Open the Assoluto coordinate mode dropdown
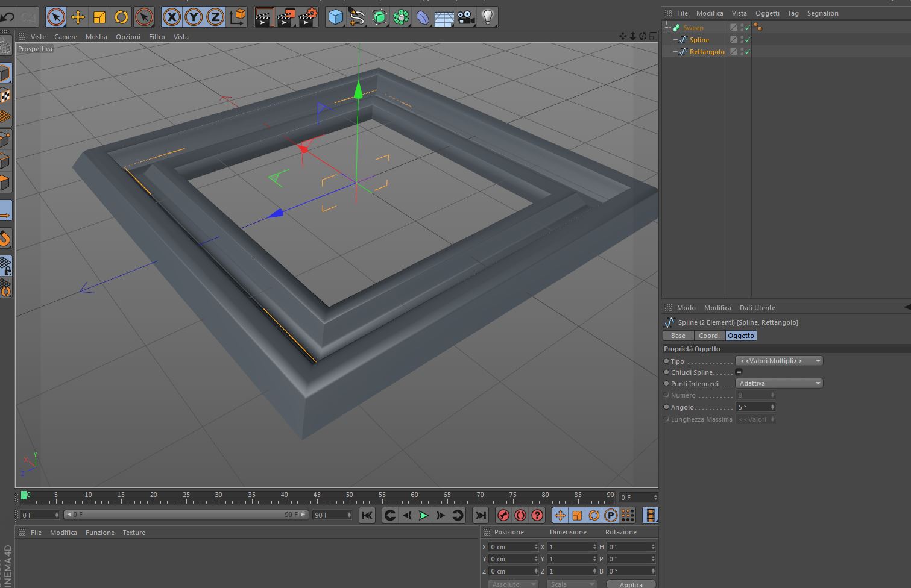The height and width of the screenshot is (588, 911). tap(512, 584)
